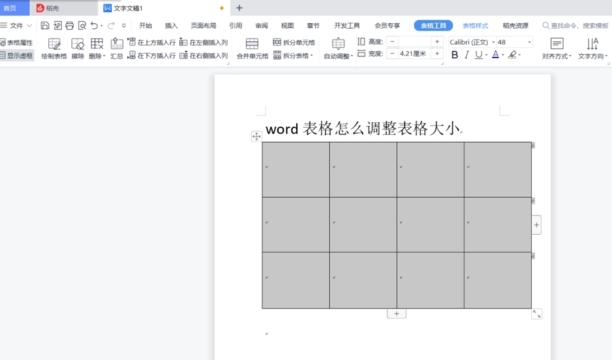Click the table resize handle at bottom-right corner
Image resolution: width=612 pixels, height=360 pixels.
pyautogui.click(x=537, y=314)
